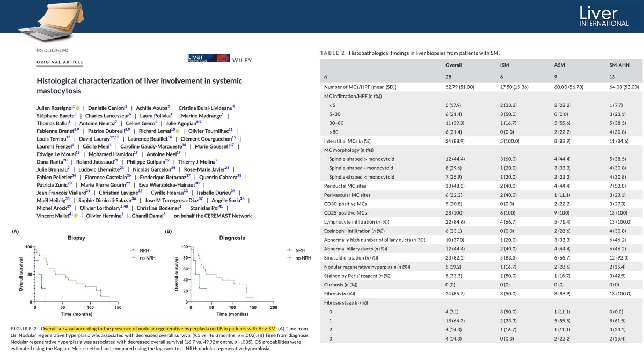Click the 'TABLE 2' caption label

(x=332, y=53)
